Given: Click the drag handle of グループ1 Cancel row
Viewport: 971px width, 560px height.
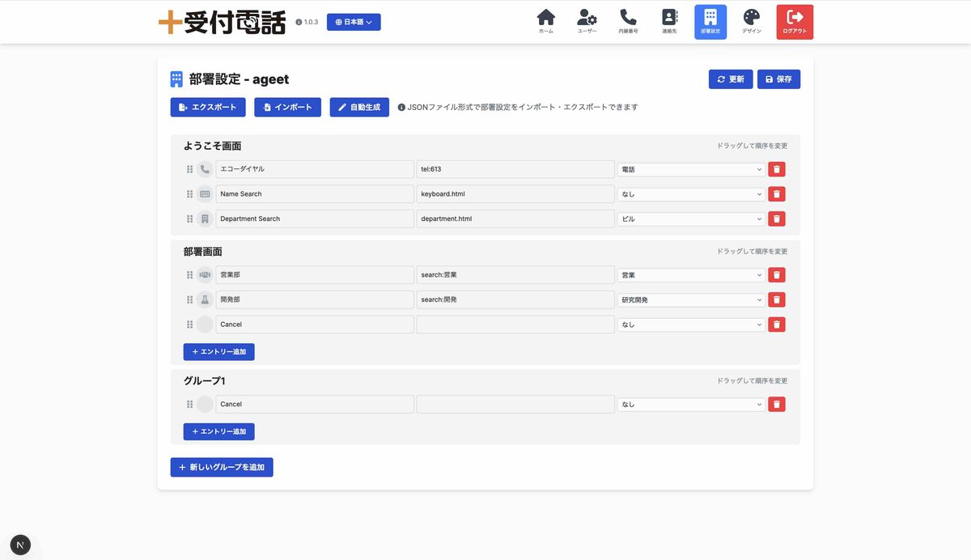Looking at the screenshot, I should (190, 404).
